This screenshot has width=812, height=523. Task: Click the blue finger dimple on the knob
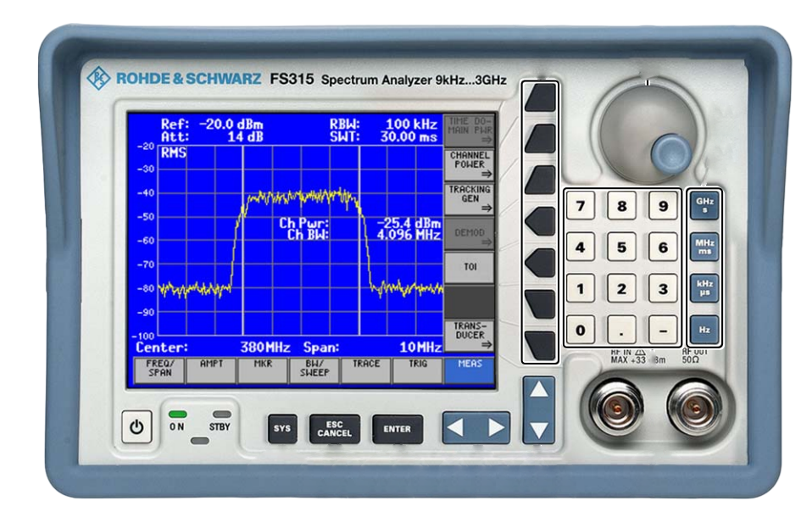671,153
